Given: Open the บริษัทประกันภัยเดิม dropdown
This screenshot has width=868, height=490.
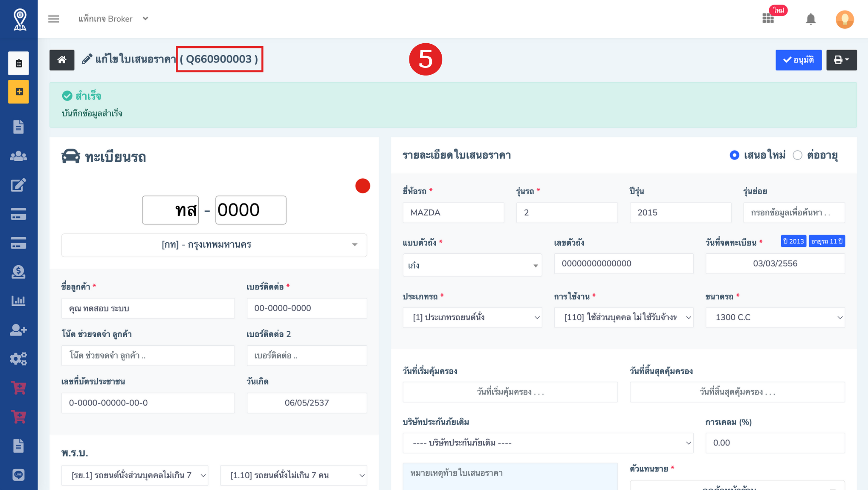Looking at the screenshot, I should coord(548,443).
